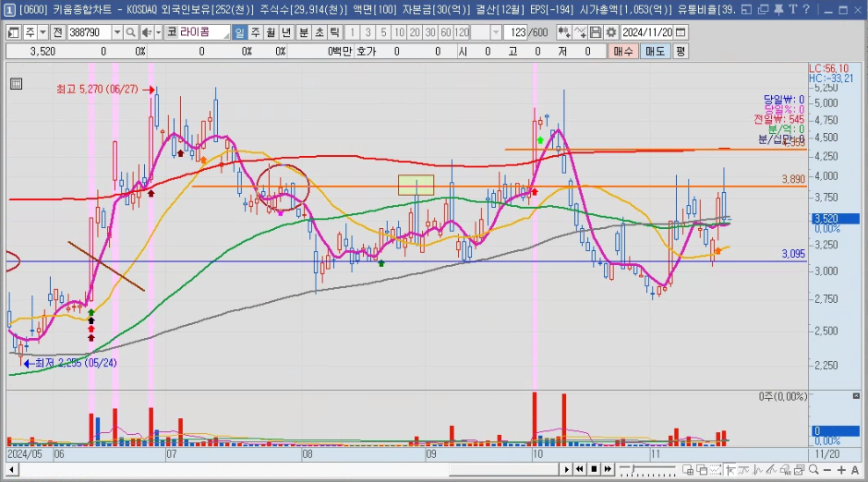
Task: Select minute 분 chart period
Action: pyautogui.click(x=304, y=32)
